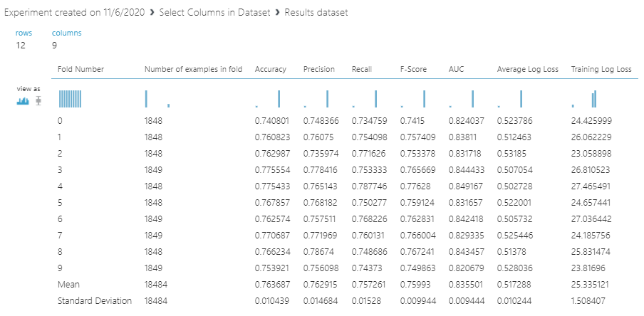Open the Precision column histogram

316,98
